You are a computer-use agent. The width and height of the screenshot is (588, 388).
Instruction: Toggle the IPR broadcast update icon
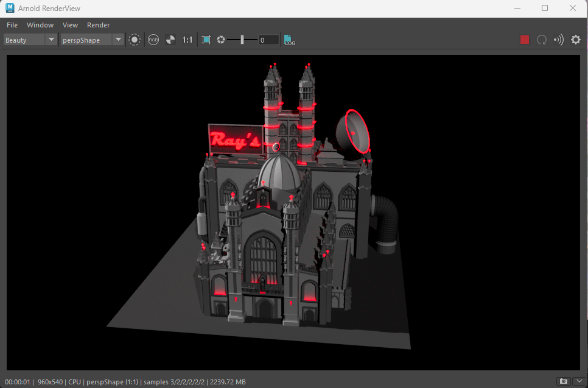(559, 40)
